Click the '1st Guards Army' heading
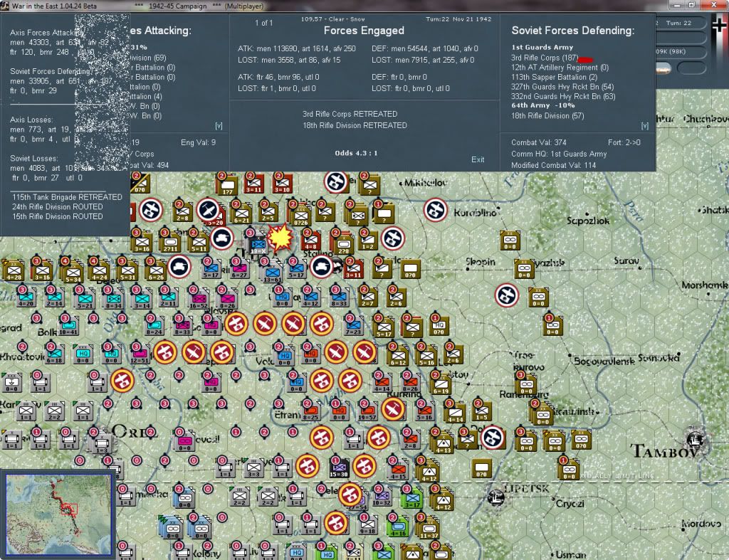The height and width of the screenshot is (560, 729). [x=542, y=48]
